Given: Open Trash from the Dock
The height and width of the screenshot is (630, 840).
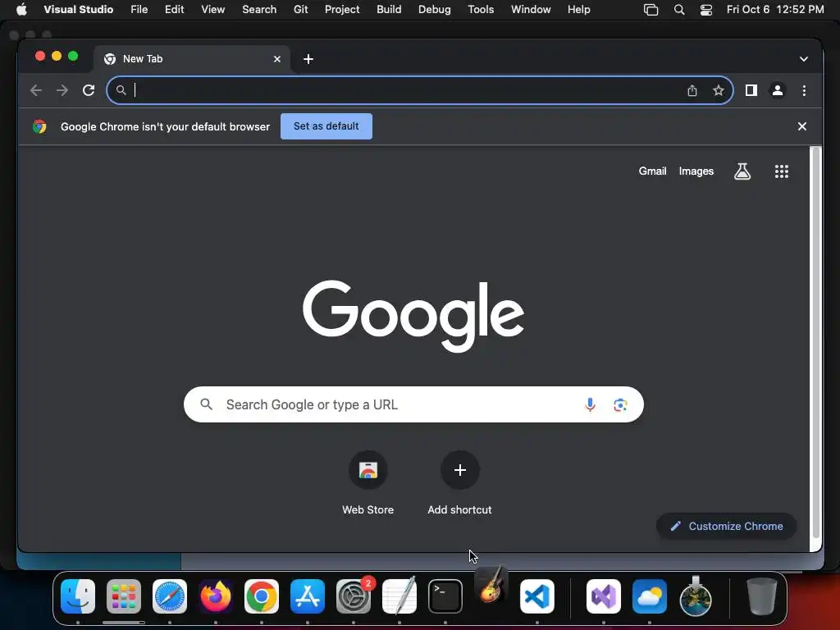Looking at the screenshot, I should (762, 596).
